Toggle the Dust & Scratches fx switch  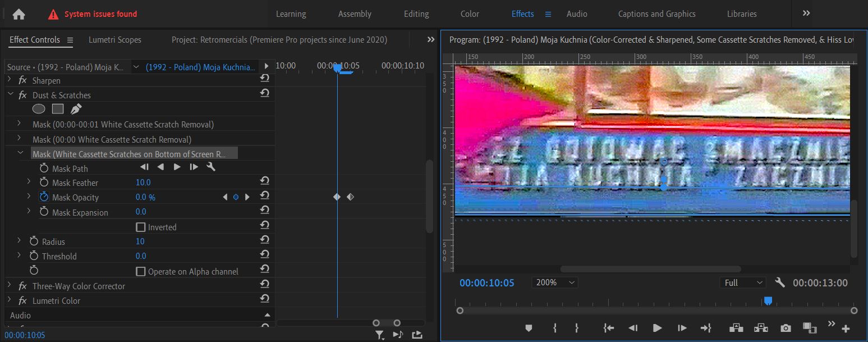click(22, 95)
